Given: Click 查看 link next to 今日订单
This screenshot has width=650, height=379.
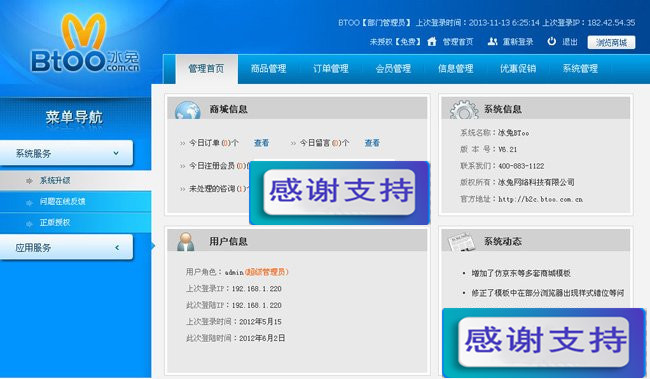Looking at the screenshot, I should click(x=261, y=143).
